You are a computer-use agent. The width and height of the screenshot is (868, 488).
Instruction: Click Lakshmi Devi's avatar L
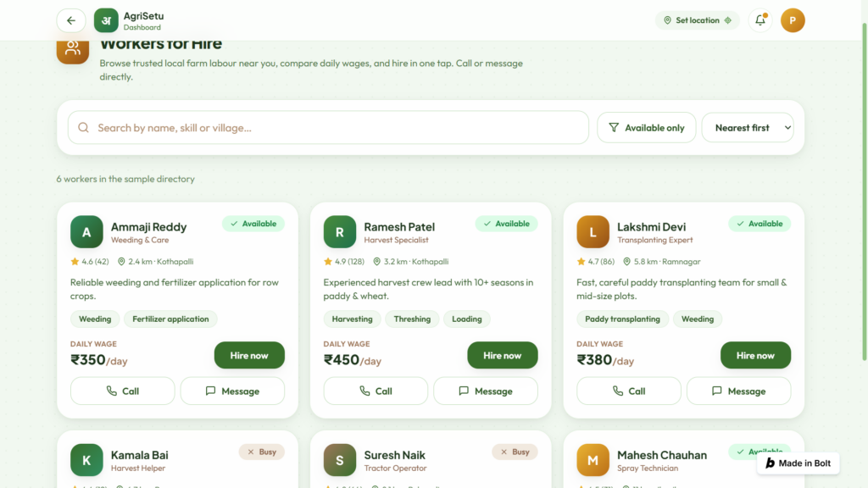click(593, 232)
